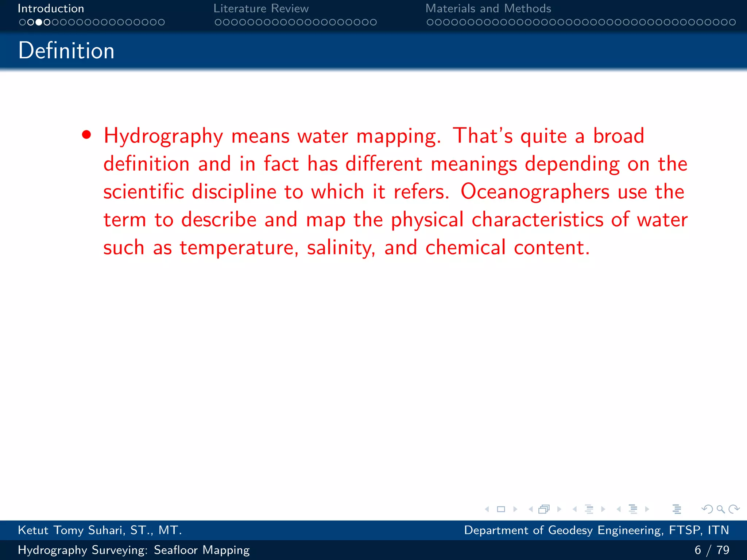This screenshot has width=747, height=560.
Task: Select the first navigation dot under Materials and Methods
Action: coord(430,22)
